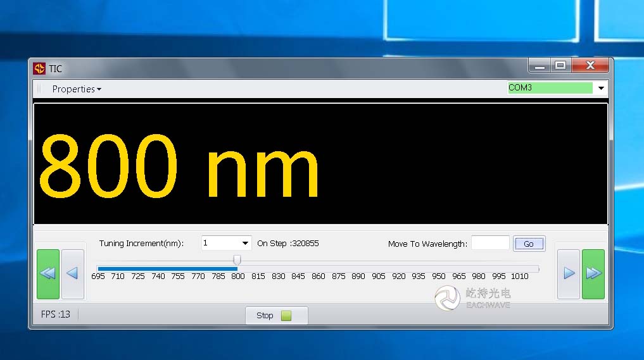The width and height of the screenshot is (644, 360).
Task: Click the green square icon beside Stop
Action: click(x=286, y=316)
